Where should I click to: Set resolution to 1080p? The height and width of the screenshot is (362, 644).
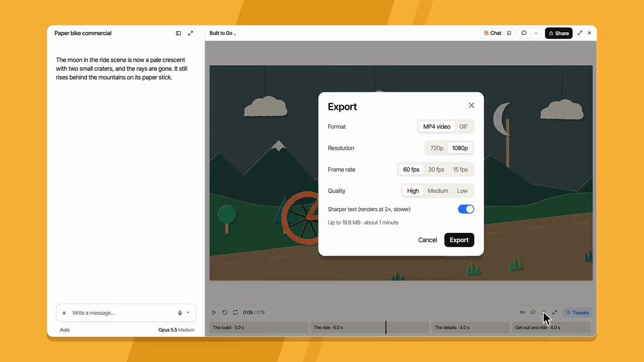pos(460,148)
